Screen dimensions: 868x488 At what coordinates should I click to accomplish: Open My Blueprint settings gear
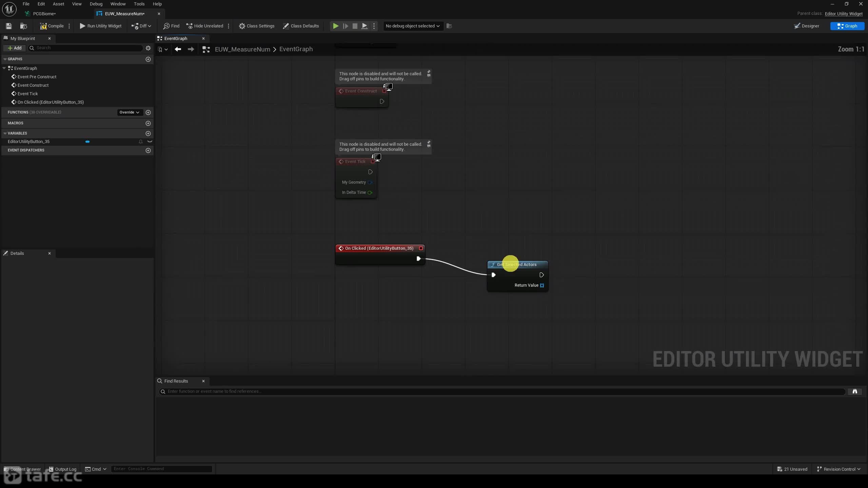[148, 48]
